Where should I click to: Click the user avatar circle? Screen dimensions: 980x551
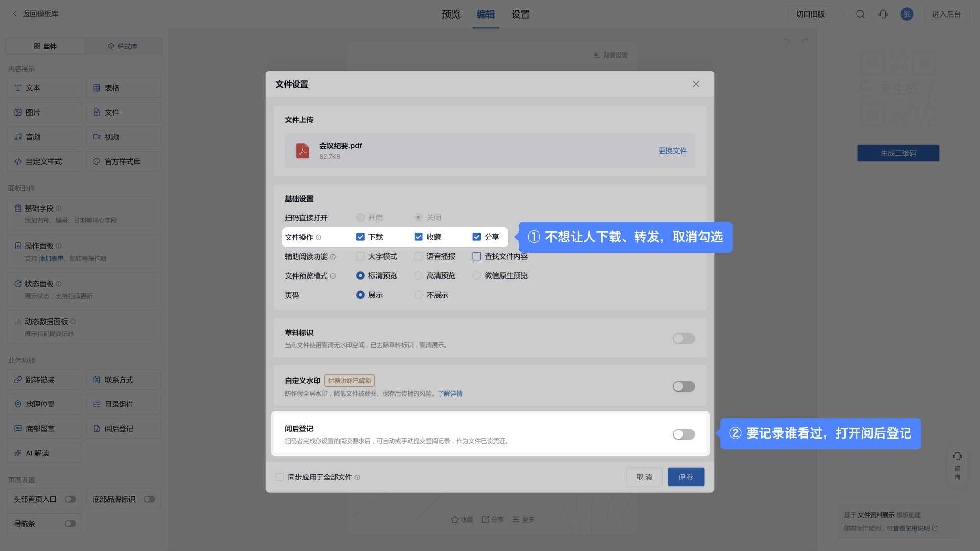point(907,14)
